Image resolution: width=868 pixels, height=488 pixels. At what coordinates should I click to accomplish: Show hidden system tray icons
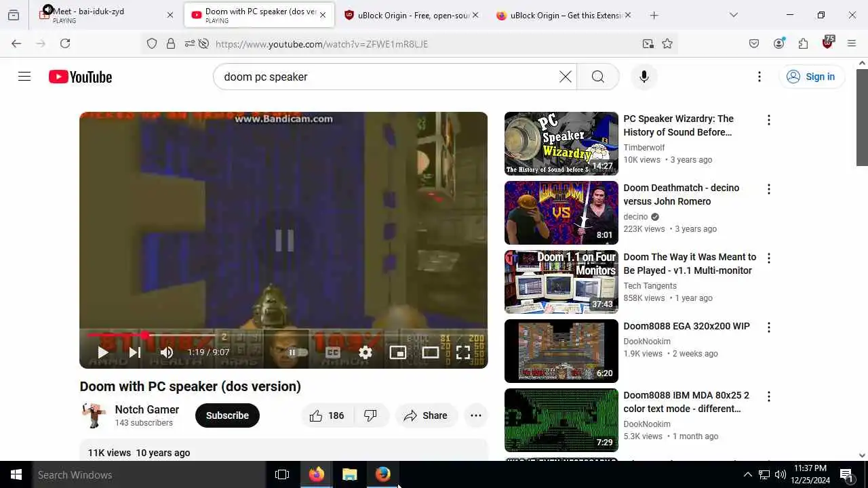[747, 474]
